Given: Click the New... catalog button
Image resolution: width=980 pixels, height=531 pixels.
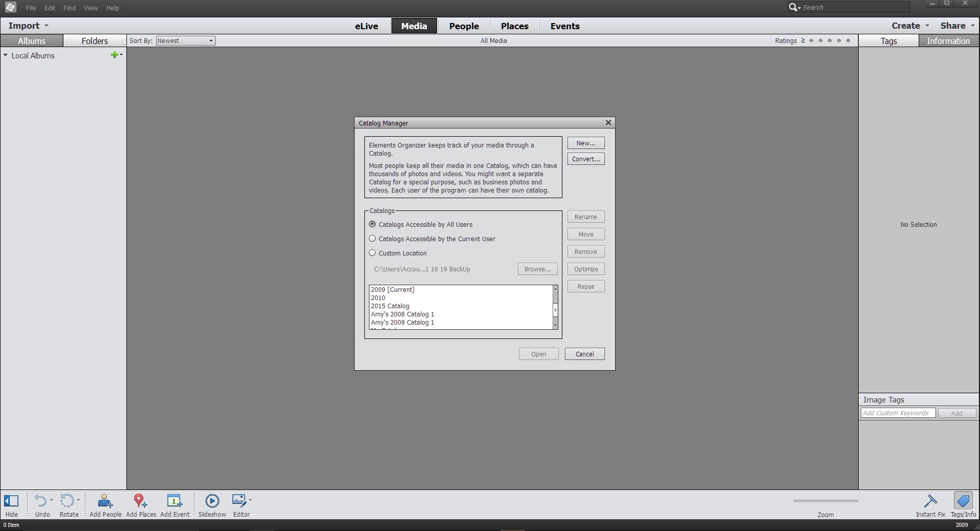Looking at the screenshot, I should pyautogui.click(x=585, y=143).
